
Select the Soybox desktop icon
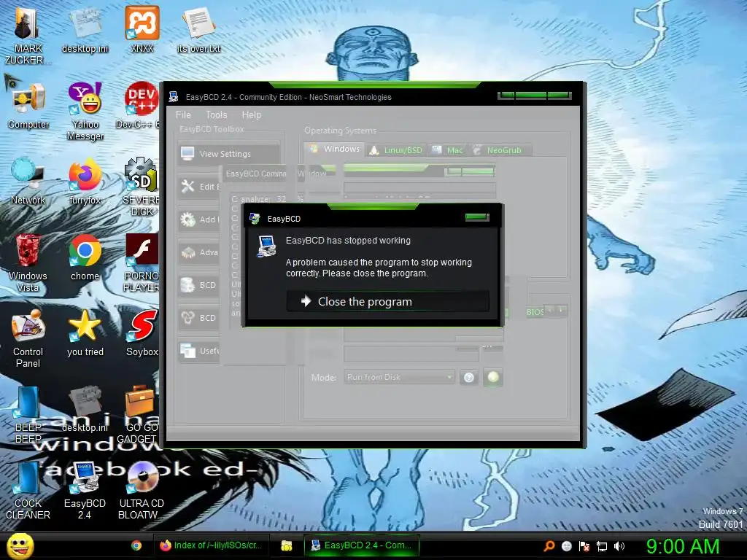142,333
